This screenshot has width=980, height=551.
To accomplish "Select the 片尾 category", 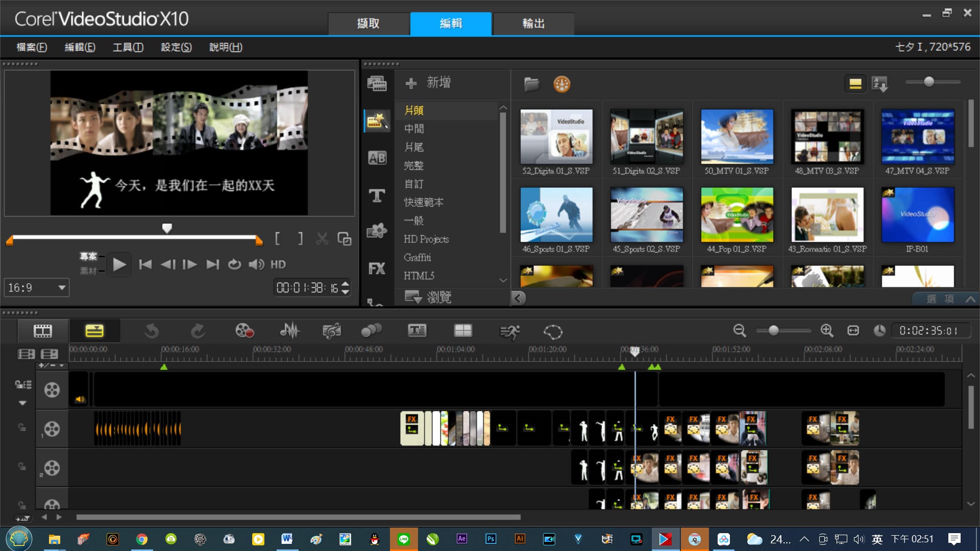I will click(x=414, y=147).
